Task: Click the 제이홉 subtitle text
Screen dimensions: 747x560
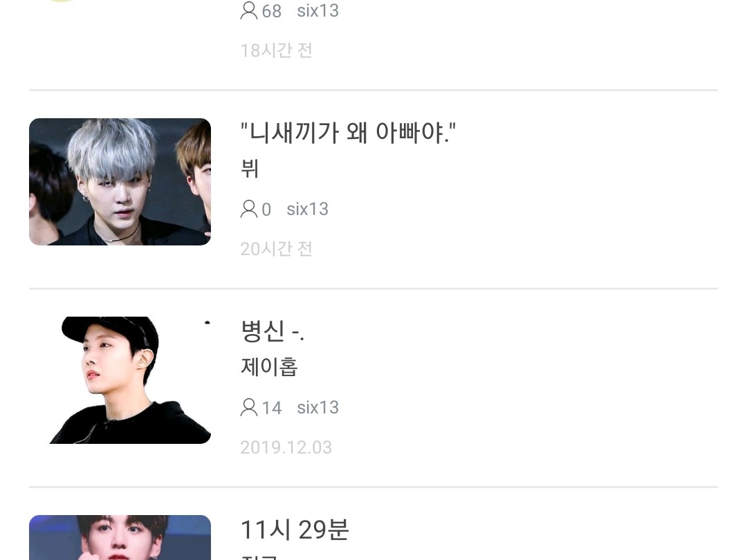Action: click(x=269, y=367)
